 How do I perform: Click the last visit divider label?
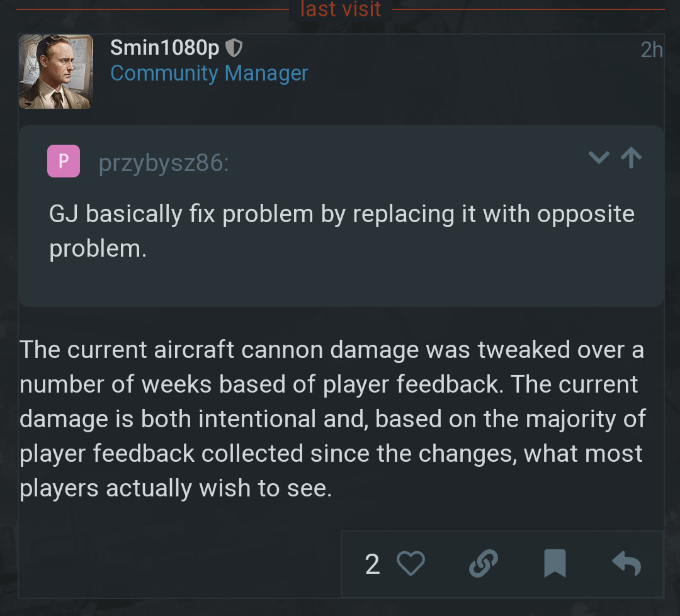point(341,9)
